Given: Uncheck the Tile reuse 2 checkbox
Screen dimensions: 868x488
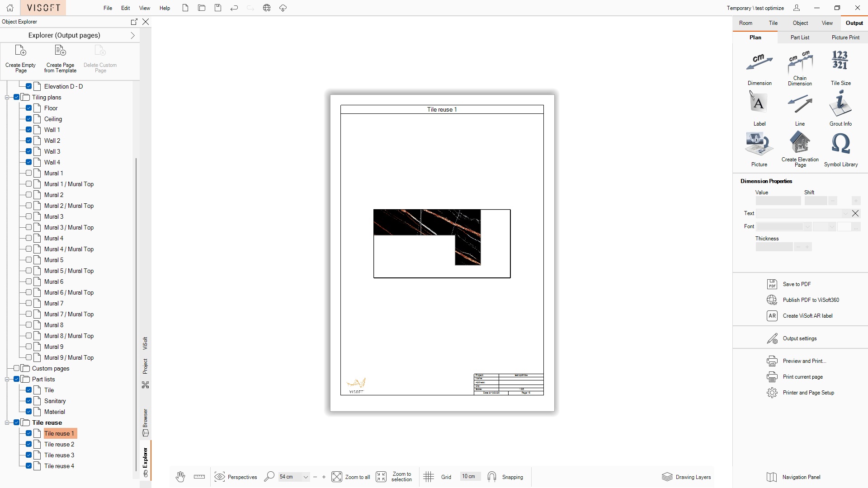Looking at the screenshot, I should (x=28, y=444).
